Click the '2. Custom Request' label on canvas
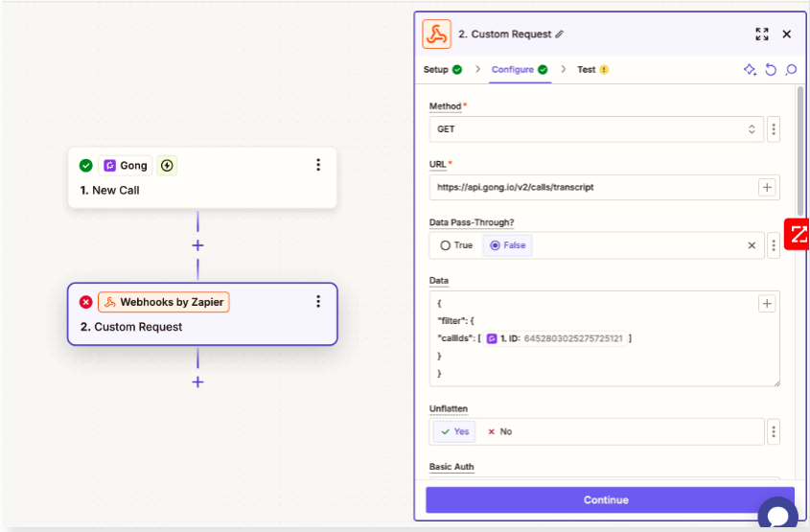This screenshot has width=810, height=532. point(131,327)
